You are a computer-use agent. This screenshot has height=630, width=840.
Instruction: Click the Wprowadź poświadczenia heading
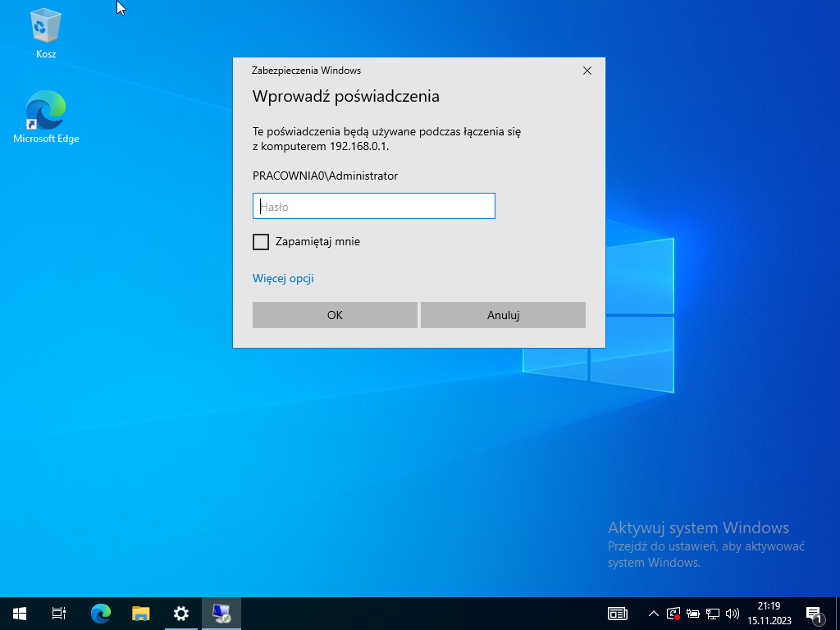[x=346, y=97]
